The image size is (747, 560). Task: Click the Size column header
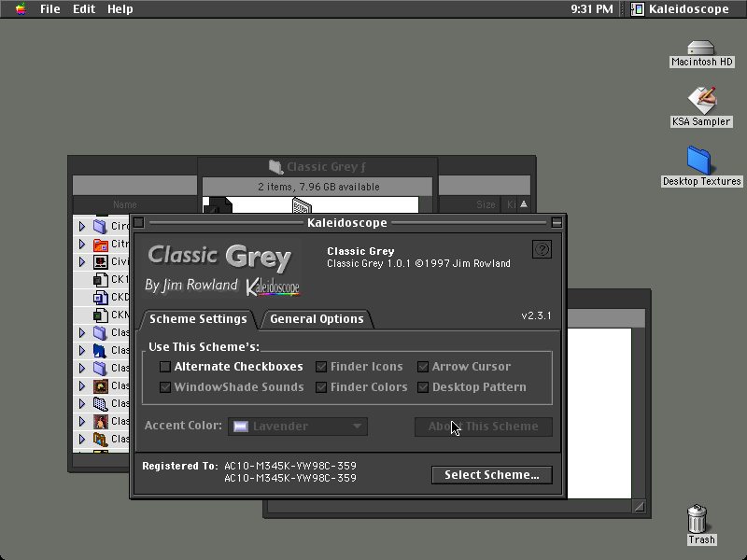[486, 204]
